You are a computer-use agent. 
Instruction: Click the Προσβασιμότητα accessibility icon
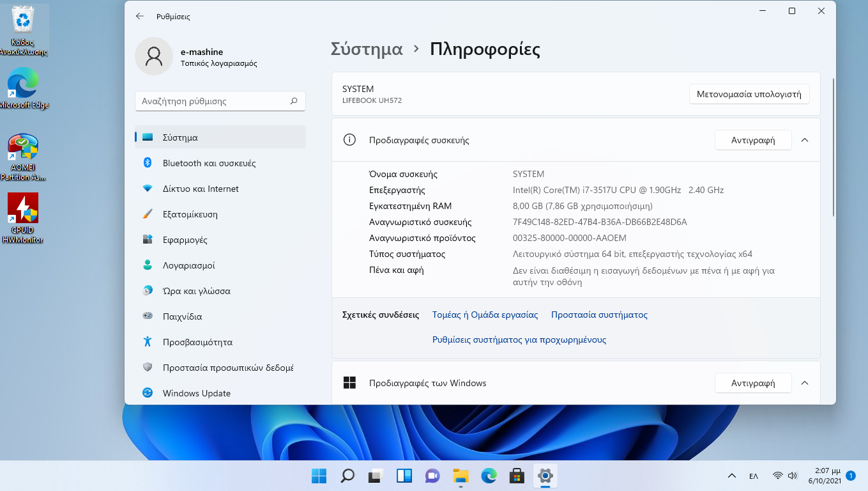coord(148,342)
